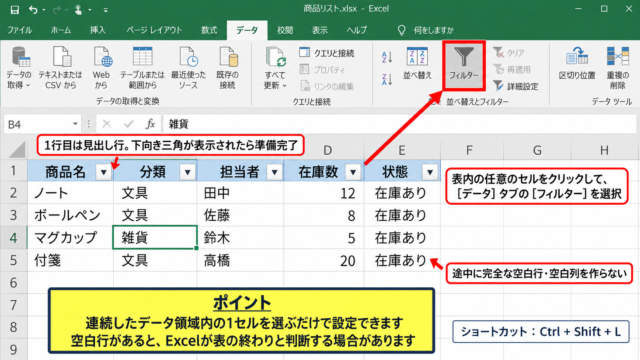Click cell containing ノート
Image resolution: width=640 pixels, height=360 pixels.
coord(70,193)
